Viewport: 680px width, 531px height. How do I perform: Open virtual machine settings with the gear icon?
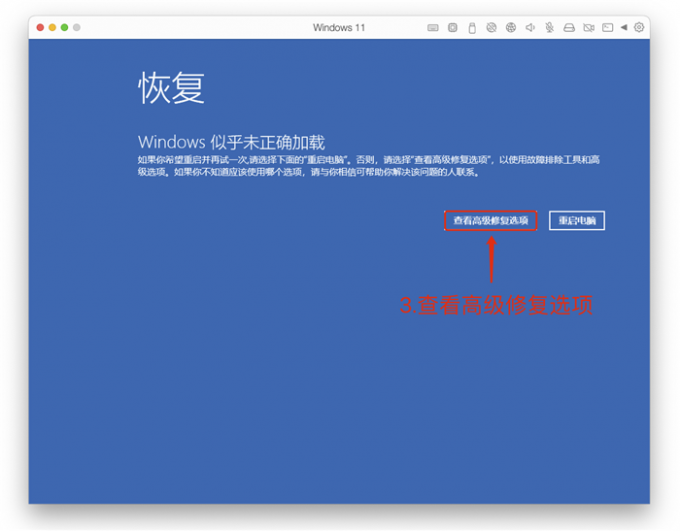coord(639,27)
